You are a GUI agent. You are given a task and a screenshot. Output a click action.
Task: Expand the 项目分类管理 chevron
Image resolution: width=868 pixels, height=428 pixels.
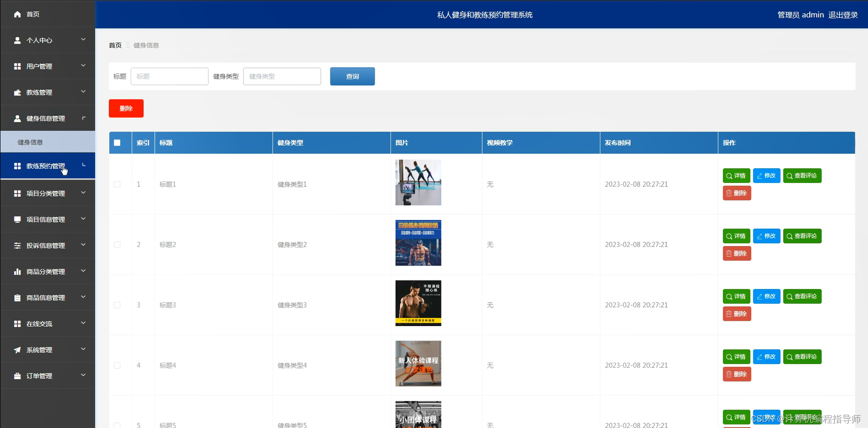(83, 192)
